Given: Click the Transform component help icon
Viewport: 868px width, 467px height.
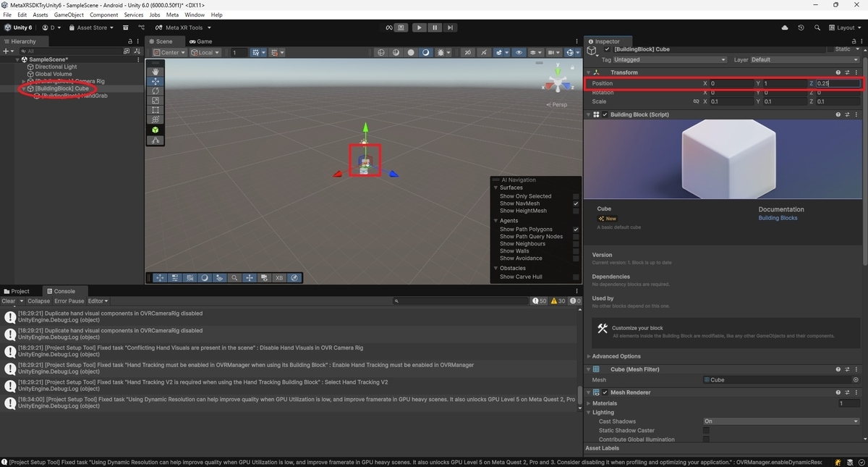Looking at the screenshot, I should tap(838, 72).
